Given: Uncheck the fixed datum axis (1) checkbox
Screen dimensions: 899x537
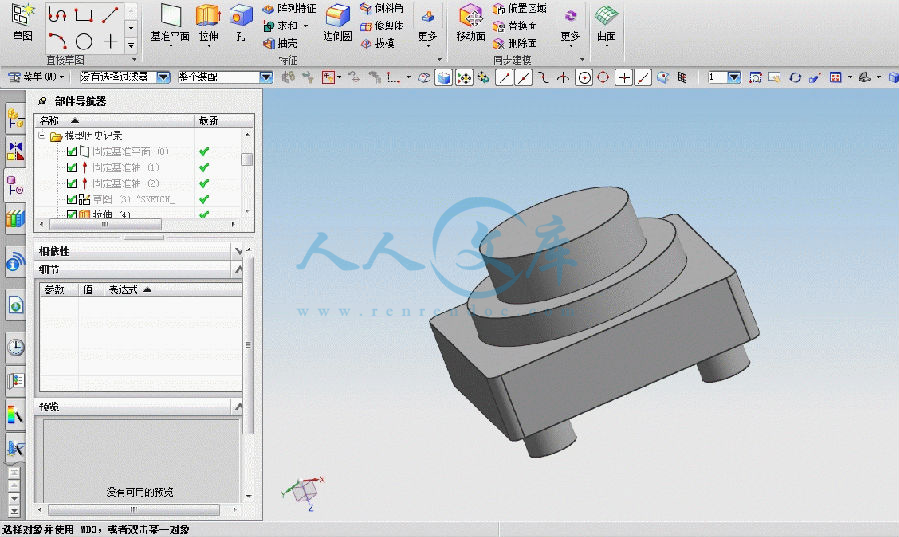Looking at the screenshot, I should pos(72,167).
